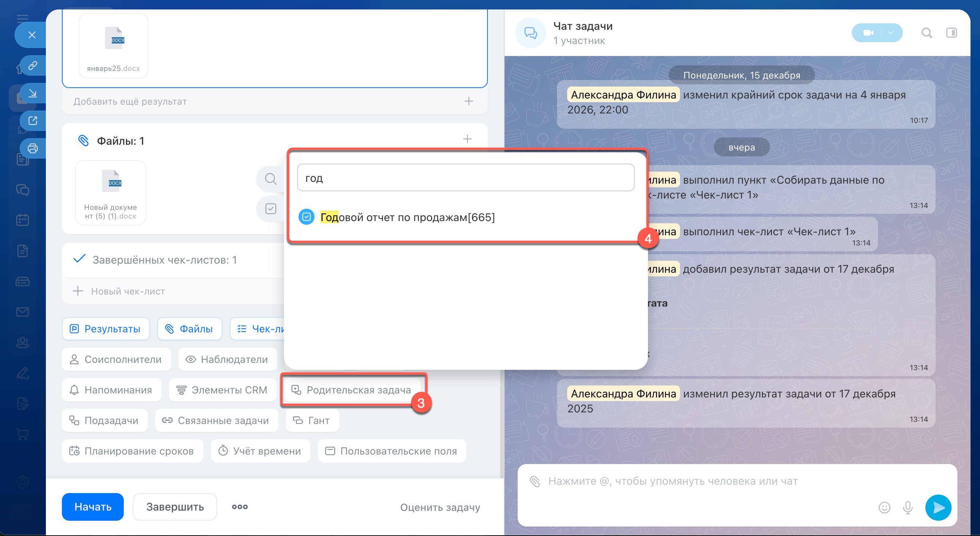
Task: Click the «Результаты» chip
Action: [105, 329]
